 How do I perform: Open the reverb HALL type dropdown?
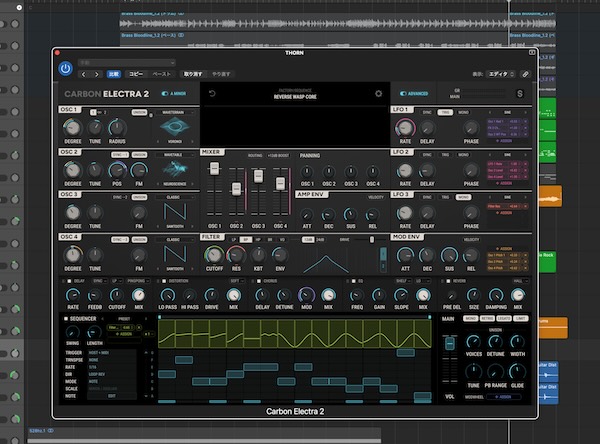pyautogui.click(x=520, y=281)
